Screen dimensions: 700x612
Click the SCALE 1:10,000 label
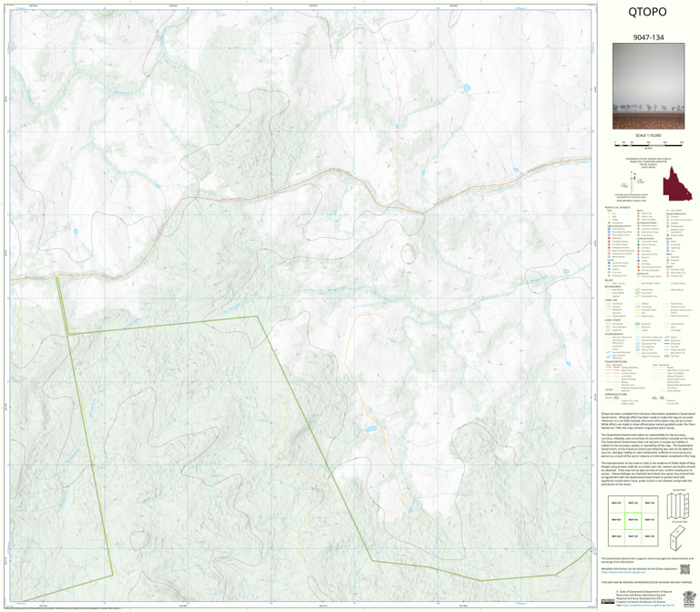tap(648, 135)
